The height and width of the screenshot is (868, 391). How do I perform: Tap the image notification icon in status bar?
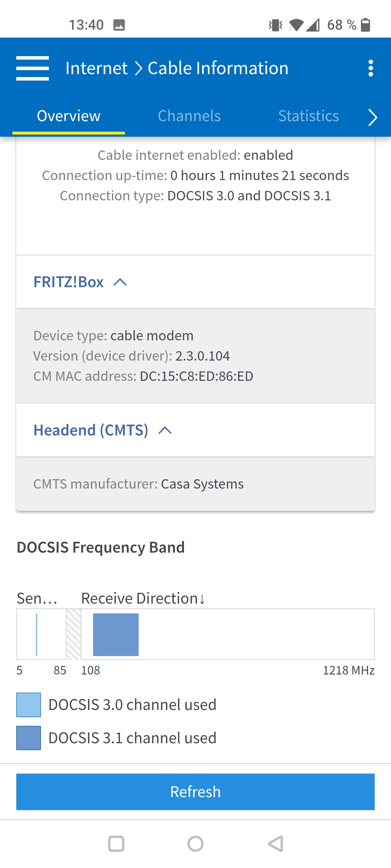(x=119, y=25)
